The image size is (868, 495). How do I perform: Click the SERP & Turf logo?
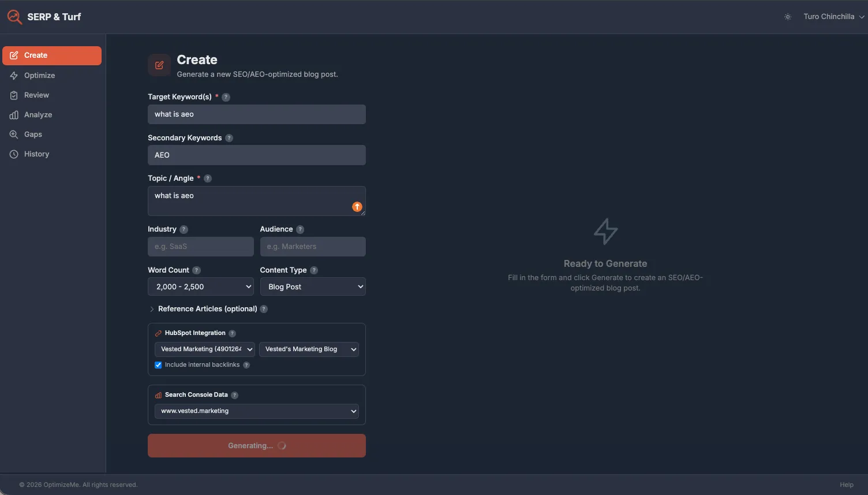pyautogui.click(x=43, y=16)
